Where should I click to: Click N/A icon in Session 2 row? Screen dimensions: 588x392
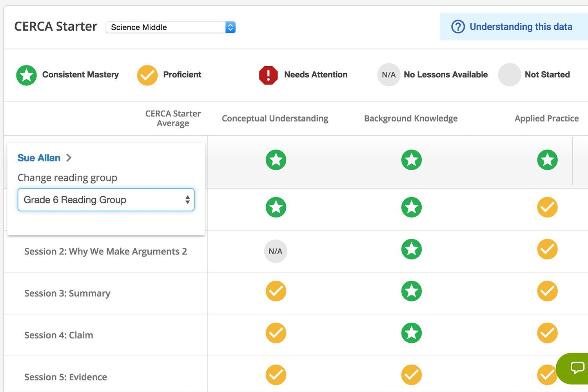coord(276,251)
